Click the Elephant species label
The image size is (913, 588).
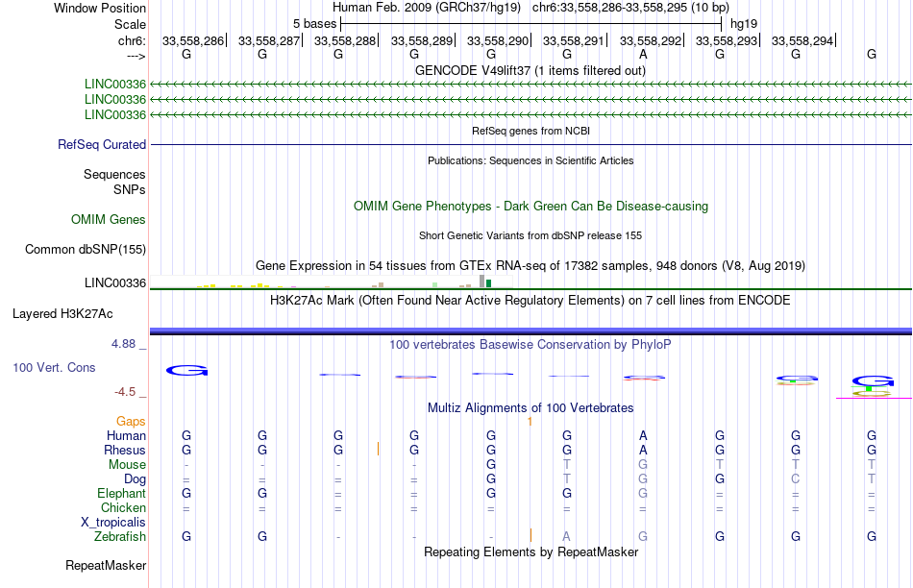tap(121, 494)
